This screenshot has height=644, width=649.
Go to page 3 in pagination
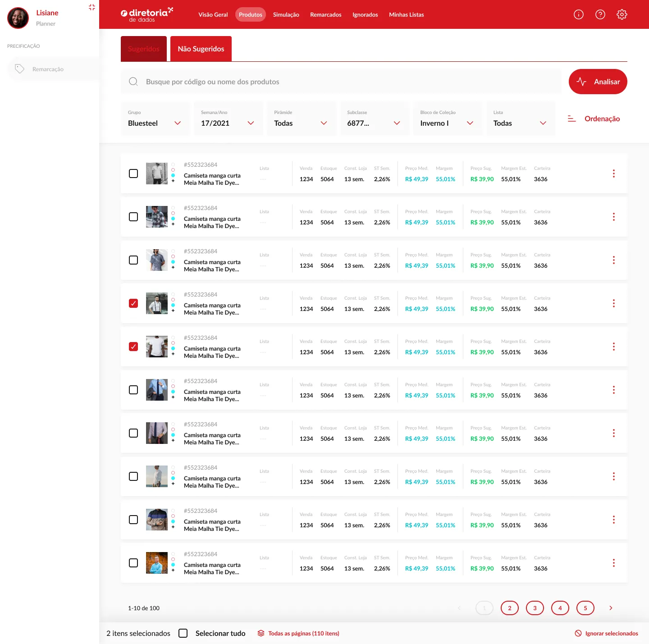535,608
